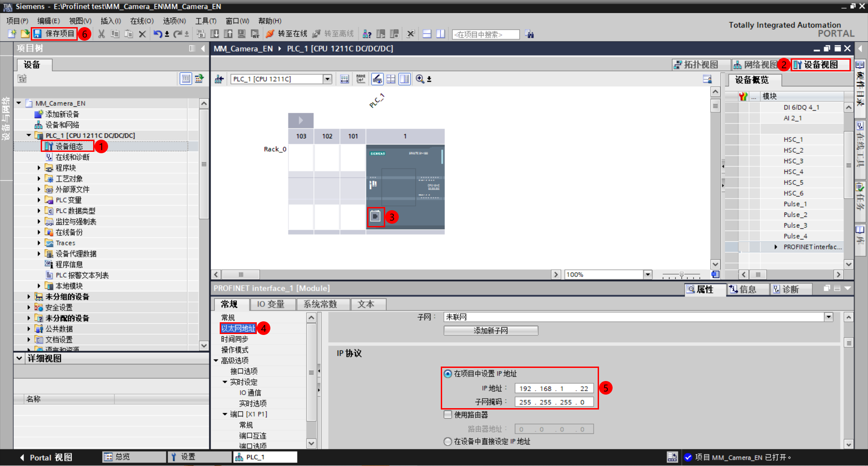
Task: Select the 在设备中直接设定 IP 地址 radio button
Action: coord(447,442)
